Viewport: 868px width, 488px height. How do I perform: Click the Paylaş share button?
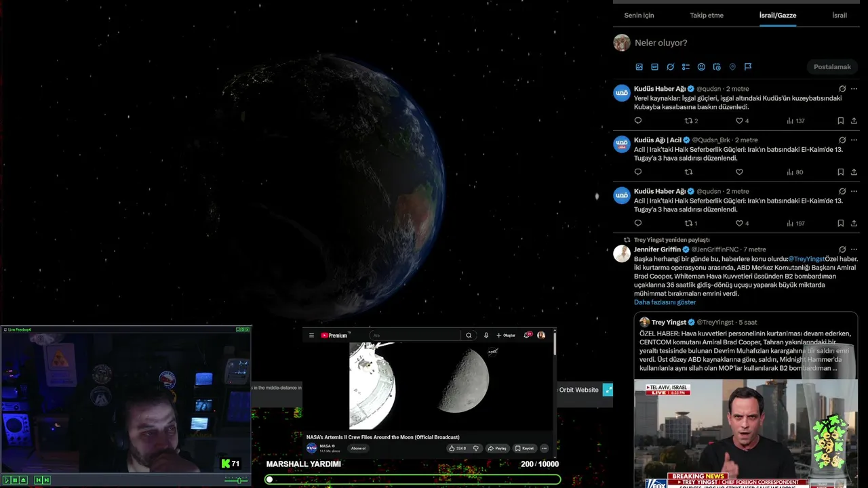pyautogui.click(x=497, y=448)
